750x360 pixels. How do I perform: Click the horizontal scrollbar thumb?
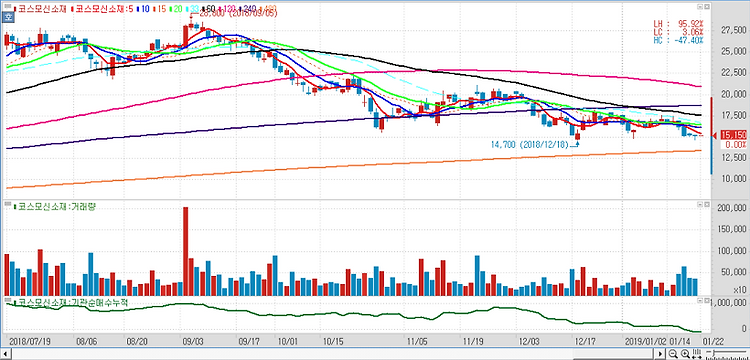point(613,354)
